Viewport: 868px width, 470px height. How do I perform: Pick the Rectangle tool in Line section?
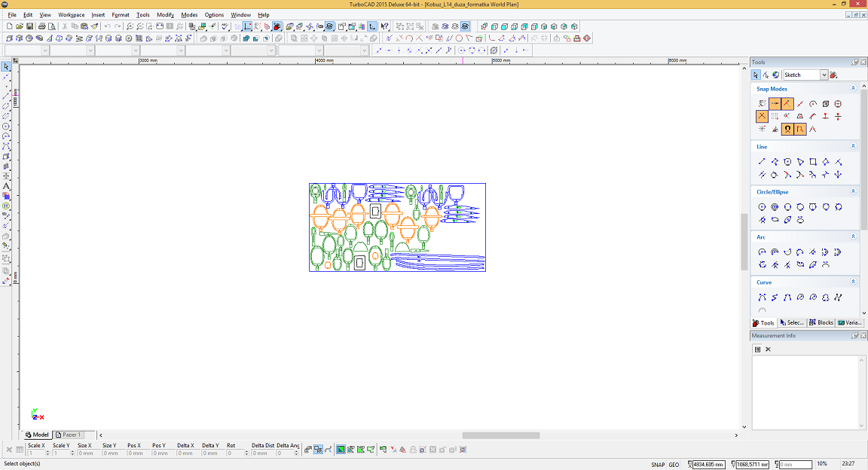tap(813, 162)
